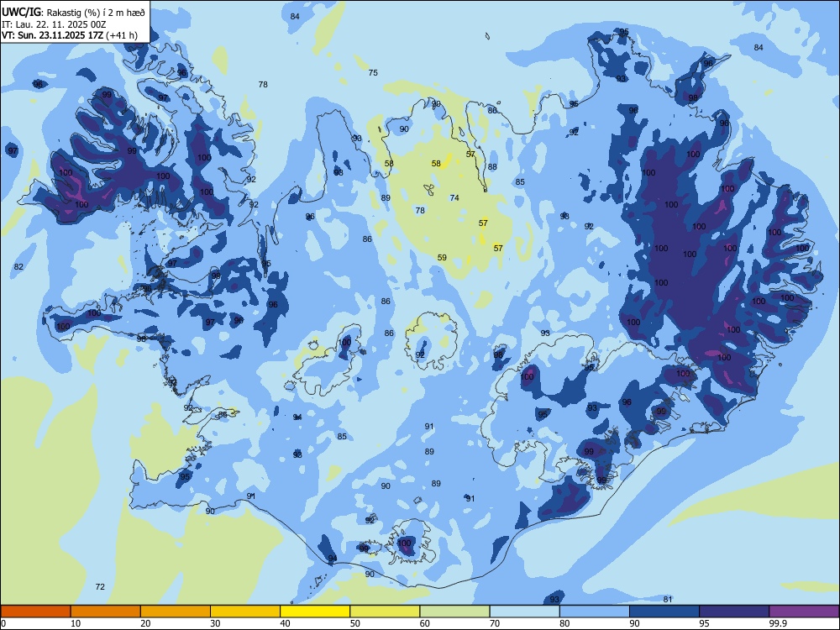Click the humidity value '81' on the map

coord(668,599)
